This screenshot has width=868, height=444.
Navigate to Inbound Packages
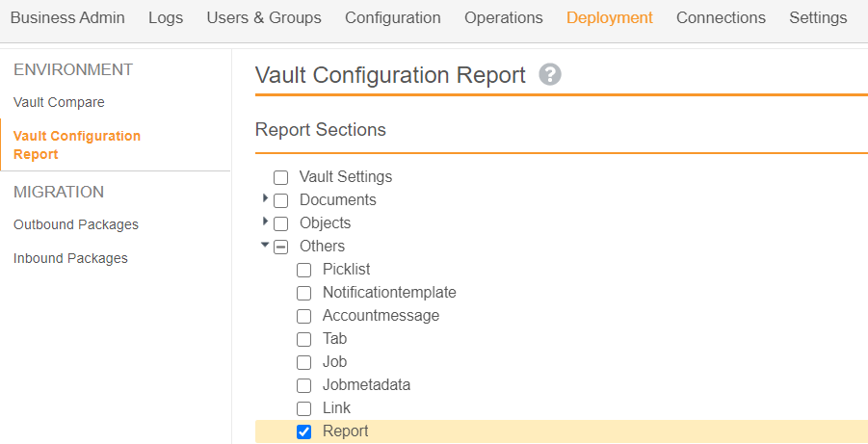click(70, 258)
